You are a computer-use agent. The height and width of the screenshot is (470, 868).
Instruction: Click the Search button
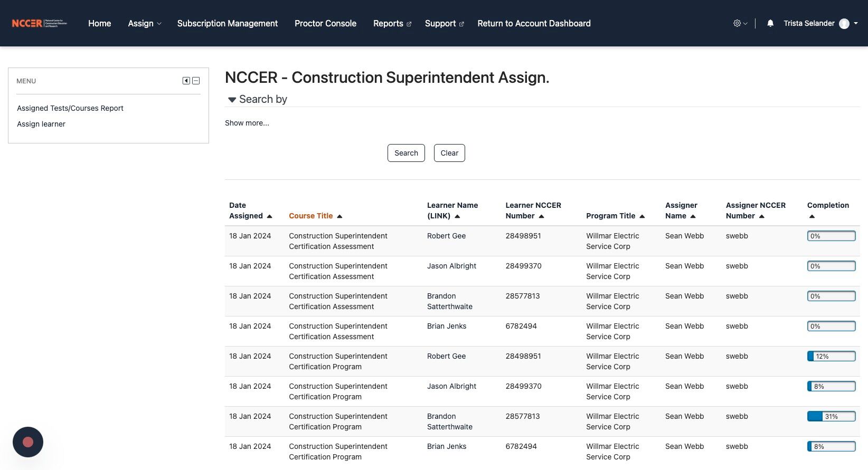pyautogui.click(x=406, y=153)
